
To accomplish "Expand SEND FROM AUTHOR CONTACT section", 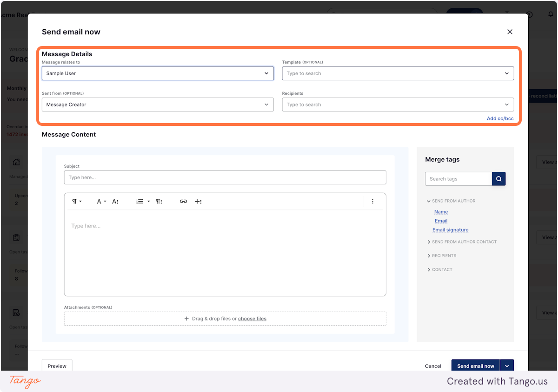I will coord(462,242).
